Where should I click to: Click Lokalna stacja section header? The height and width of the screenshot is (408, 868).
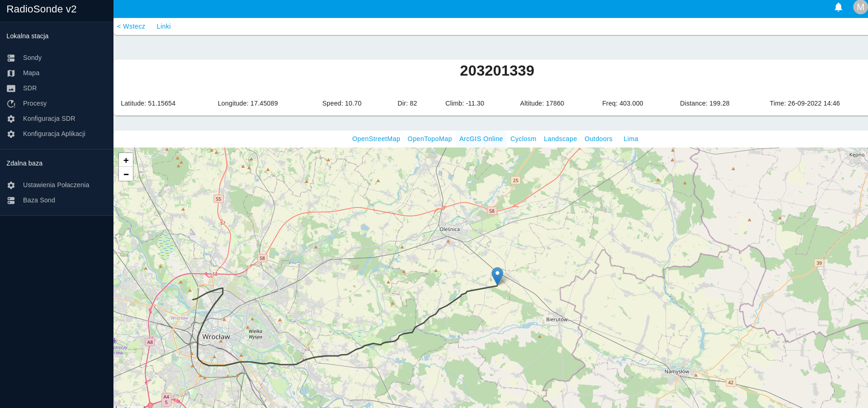28,36
